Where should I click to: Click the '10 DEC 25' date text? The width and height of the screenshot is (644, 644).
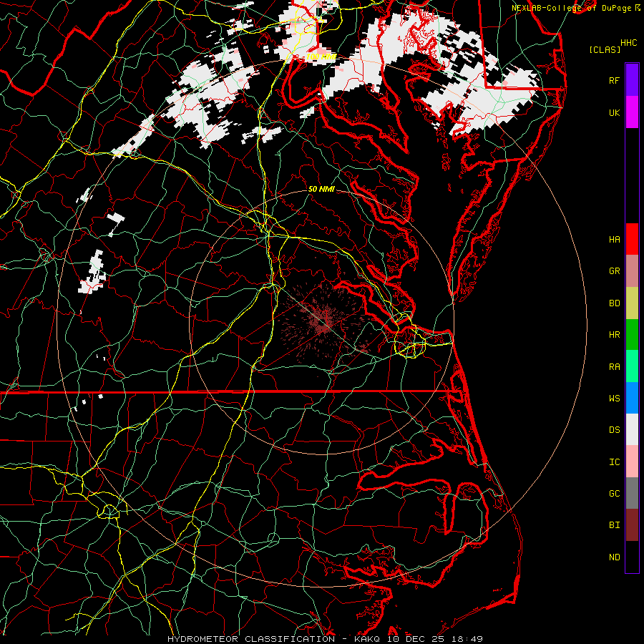point(416,639)
